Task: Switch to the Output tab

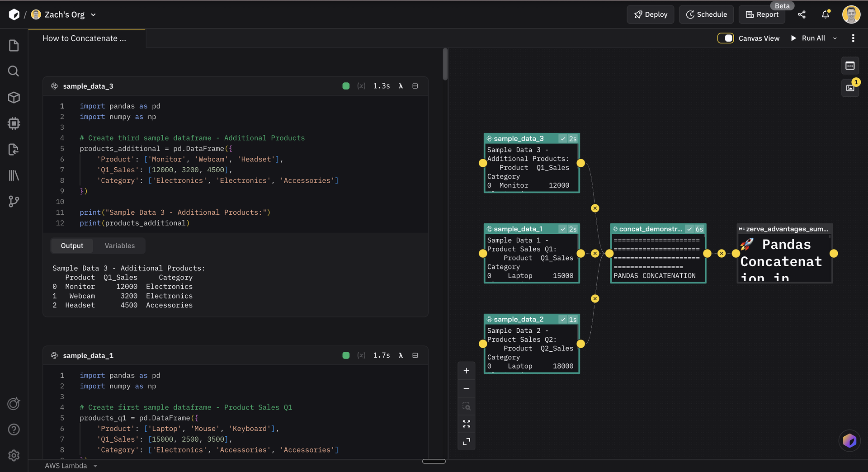Action: 72,245
